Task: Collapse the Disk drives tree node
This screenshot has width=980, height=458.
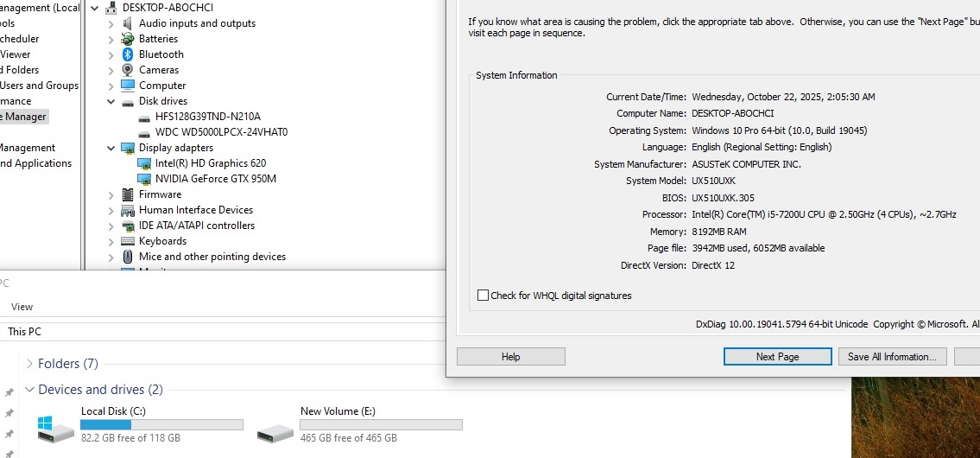Action: (111, 101)
